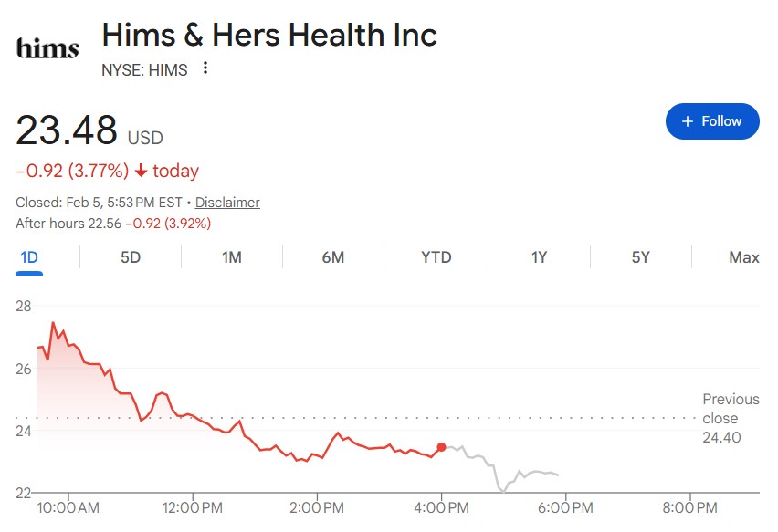View the 1Y chart range
Image resolution: width=778 pixels, height=532 pixels.
539,257
